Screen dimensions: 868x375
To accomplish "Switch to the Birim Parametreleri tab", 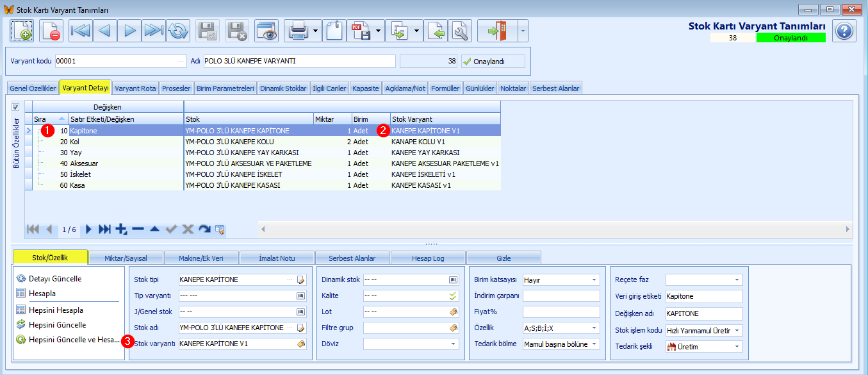I will point(225,88).
